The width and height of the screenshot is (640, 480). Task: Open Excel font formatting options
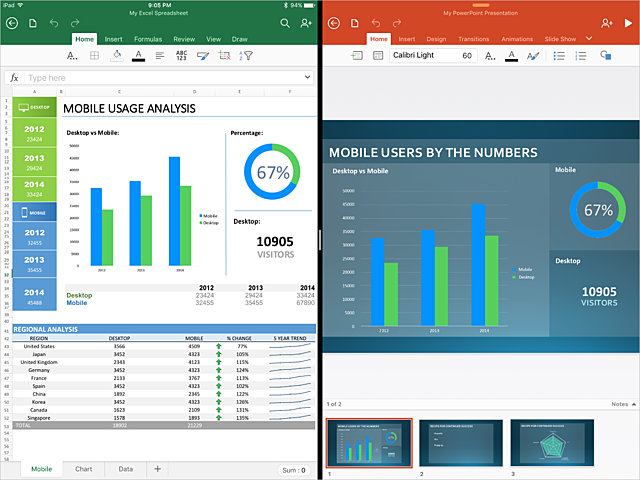[x=72, y=56]
